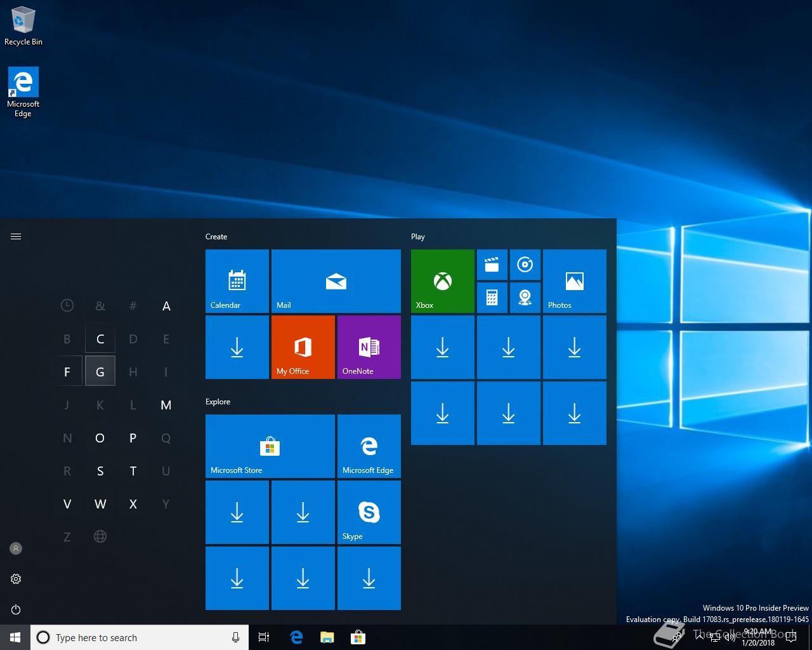Expand the Start menu hamburger button
The width and height of the screenshot is (812, 650).
pyautogui.click(x=16, y=237)
